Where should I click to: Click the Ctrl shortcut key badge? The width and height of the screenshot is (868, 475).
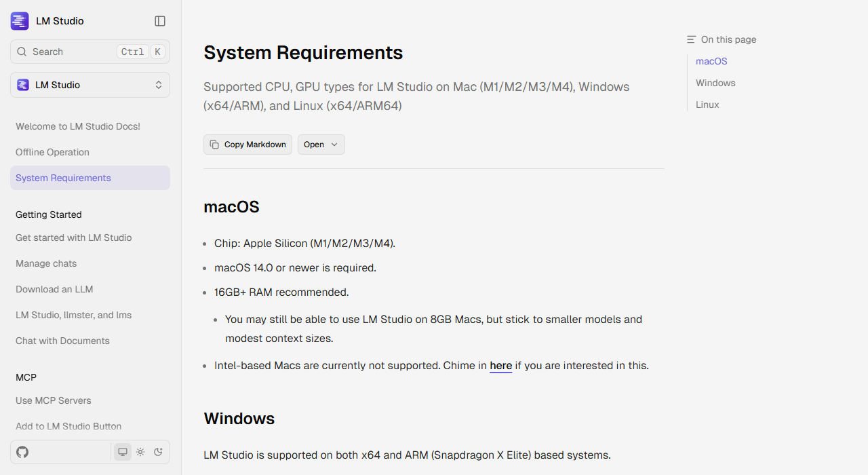pyautogui.click(x=132, y=52)
